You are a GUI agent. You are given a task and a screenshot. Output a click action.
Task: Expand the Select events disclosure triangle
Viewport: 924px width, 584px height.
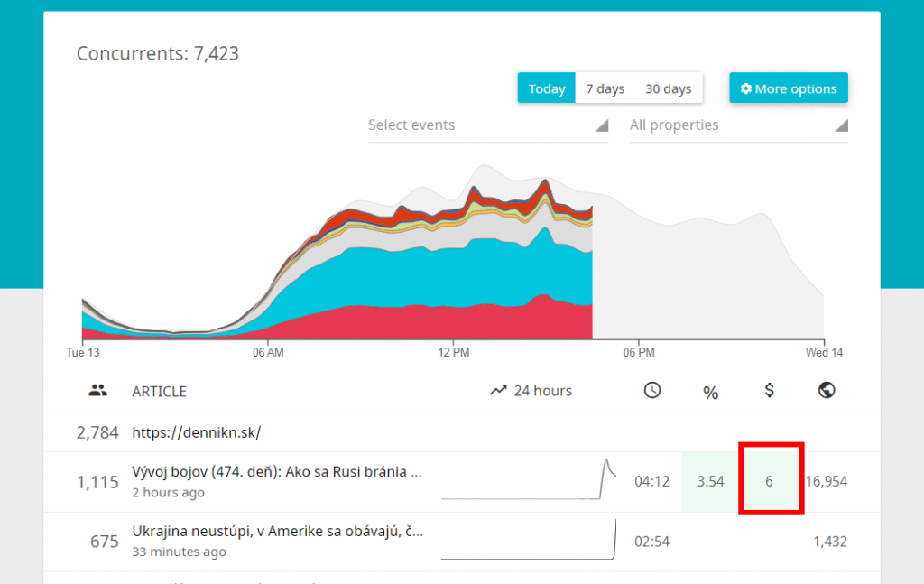600,126
